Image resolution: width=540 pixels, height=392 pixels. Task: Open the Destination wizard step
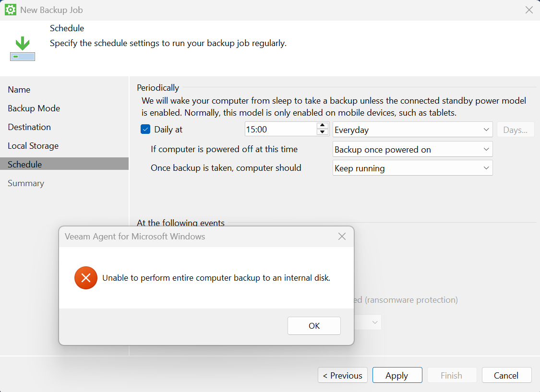coord(29,127)
